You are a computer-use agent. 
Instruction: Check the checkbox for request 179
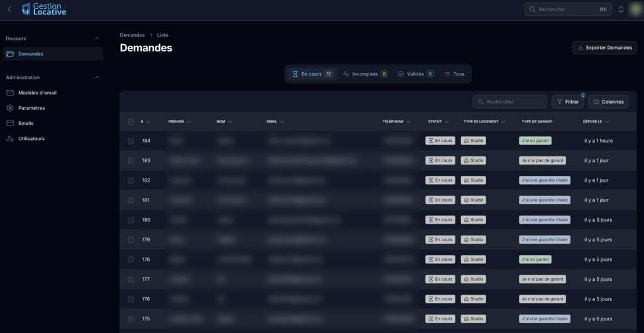131,239
